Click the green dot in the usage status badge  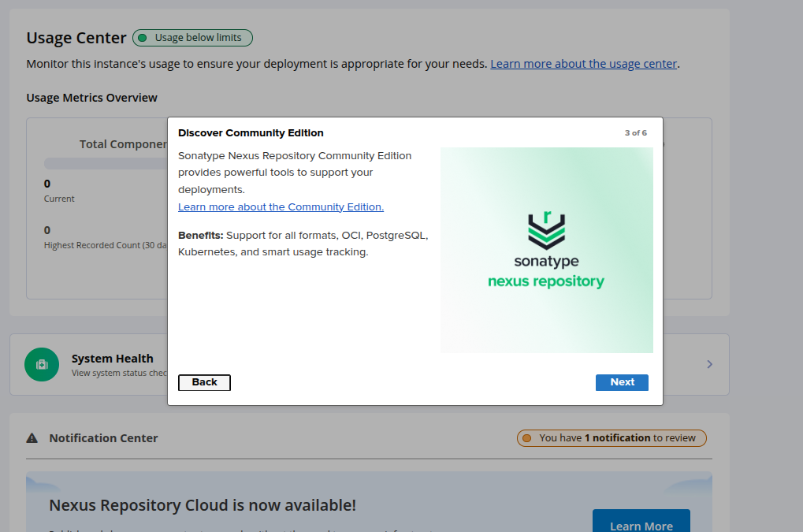point(143,38)
